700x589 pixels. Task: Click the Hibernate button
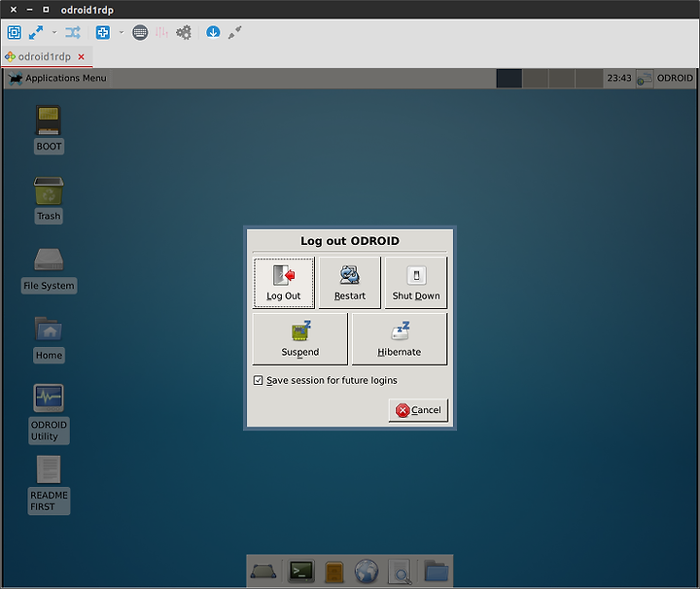(x=400, y=339)
